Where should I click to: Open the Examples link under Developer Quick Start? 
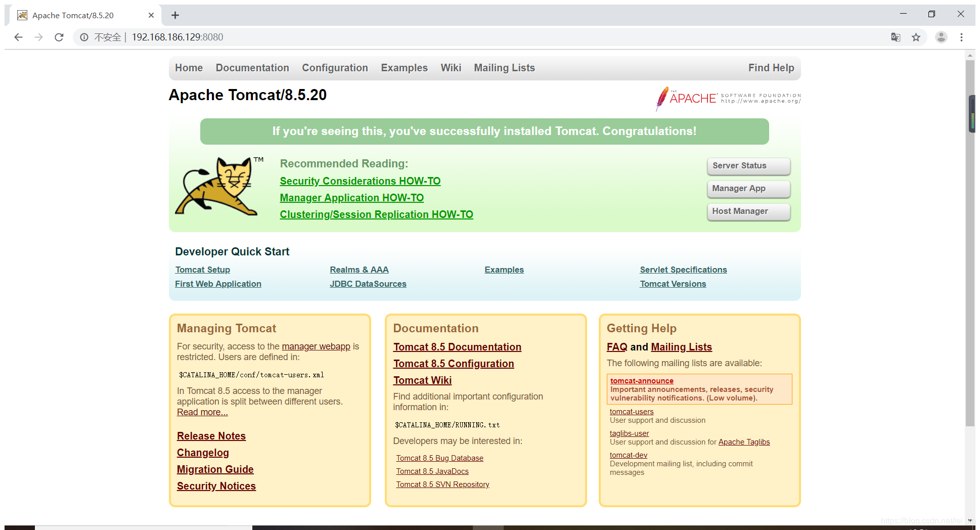coord(504,270)
